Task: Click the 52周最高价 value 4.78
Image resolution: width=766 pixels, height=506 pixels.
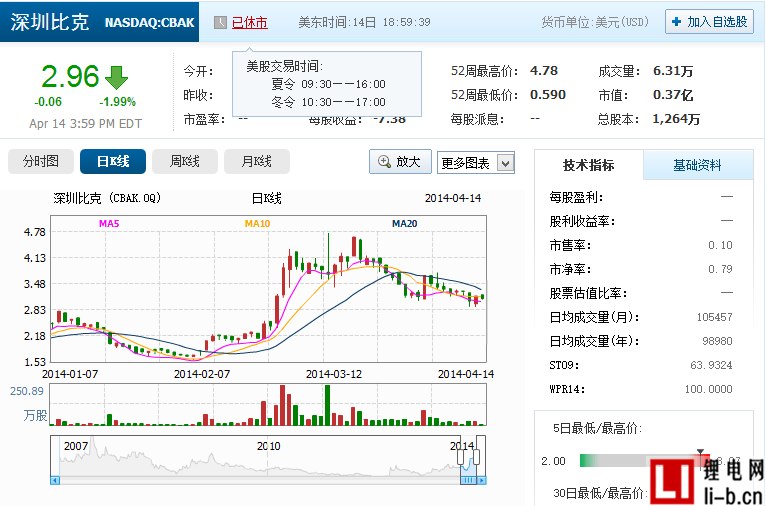Action: click(544, 71)
